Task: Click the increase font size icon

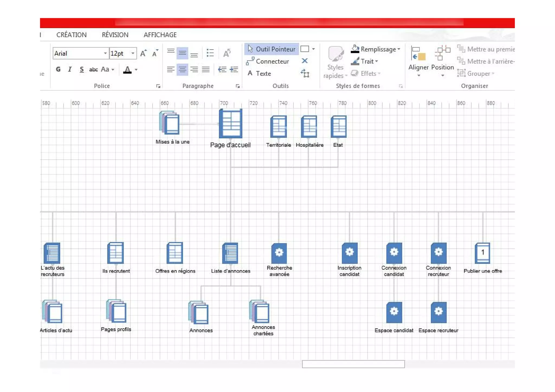Action: click(x=143, y=53)
